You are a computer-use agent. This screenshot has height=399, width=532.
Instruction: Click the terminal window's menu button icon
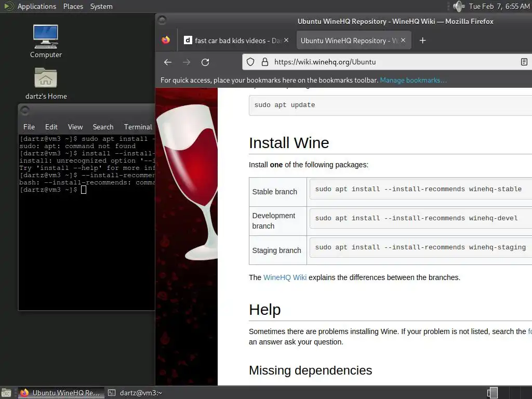click(25, 110)
